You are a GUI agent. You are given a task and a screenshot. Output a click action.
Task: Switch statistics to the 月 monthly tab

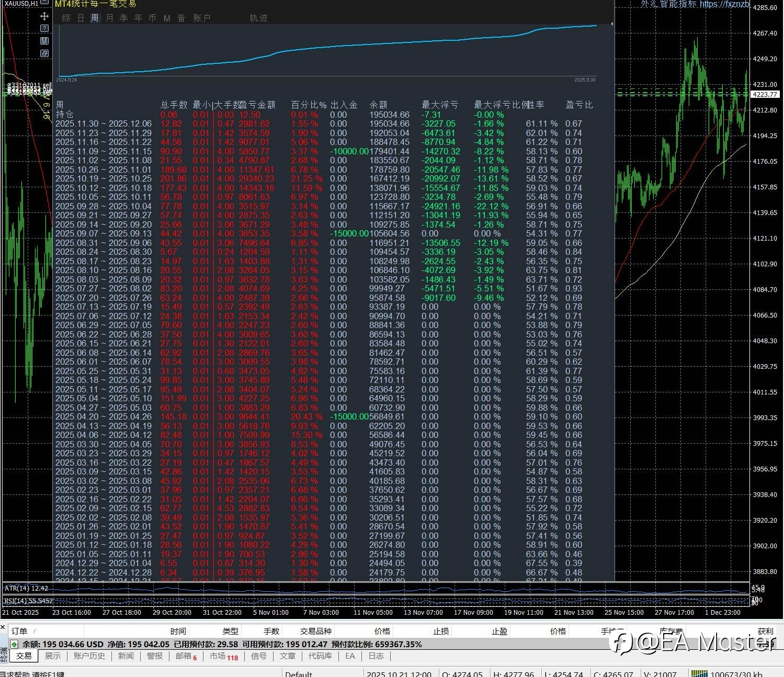(109, 18)
